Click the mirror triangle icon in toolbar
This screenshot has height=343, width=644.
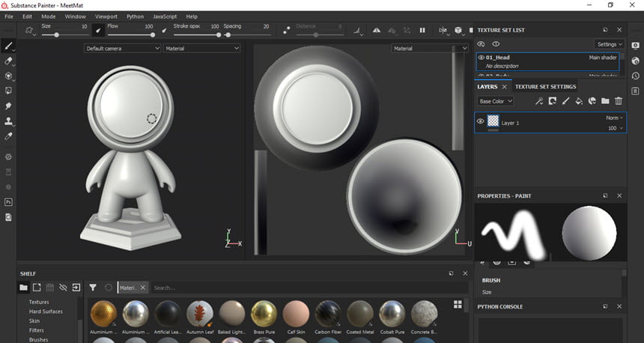377,31
